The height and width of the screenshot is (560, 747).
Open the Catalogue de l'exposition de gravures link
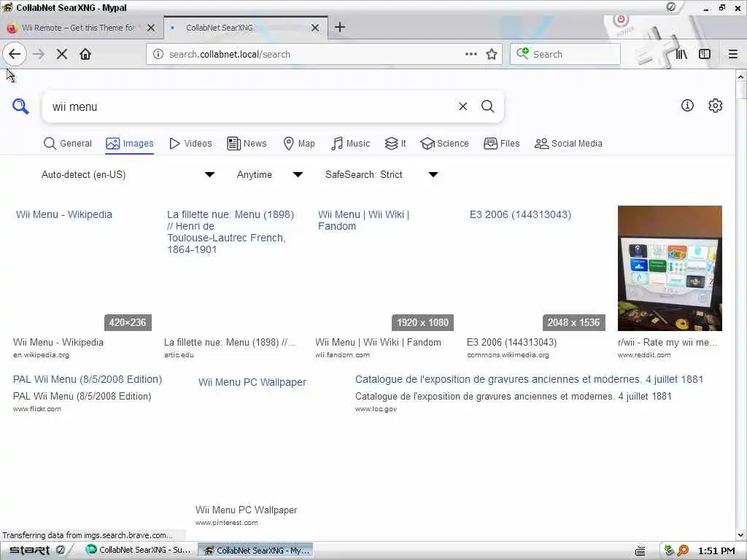click(530, 379)
